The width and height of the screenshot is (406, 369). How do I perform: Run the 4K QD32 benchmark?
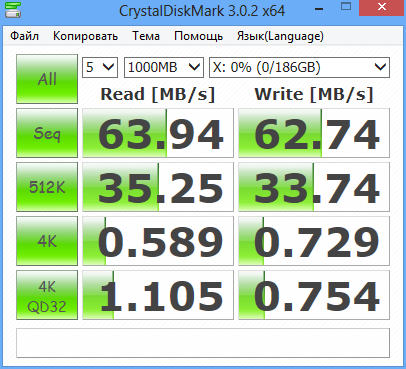[47, 295]
